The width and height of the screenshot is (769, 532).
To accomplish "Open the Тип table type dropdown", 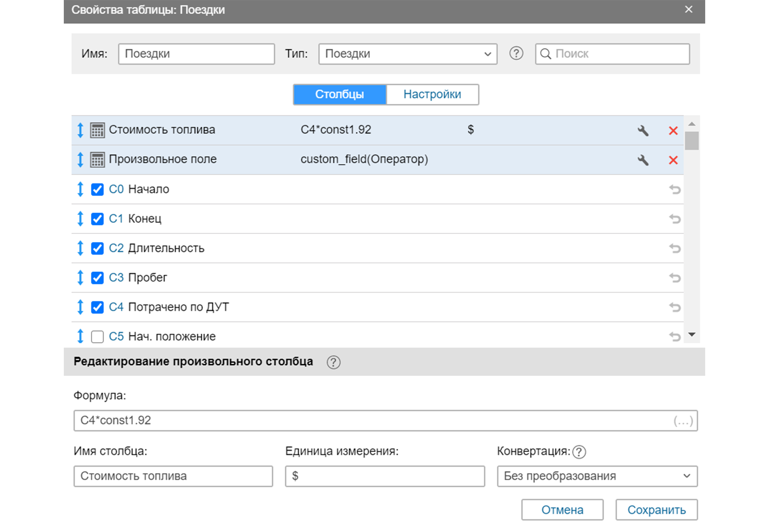I will tap(408, 54).
